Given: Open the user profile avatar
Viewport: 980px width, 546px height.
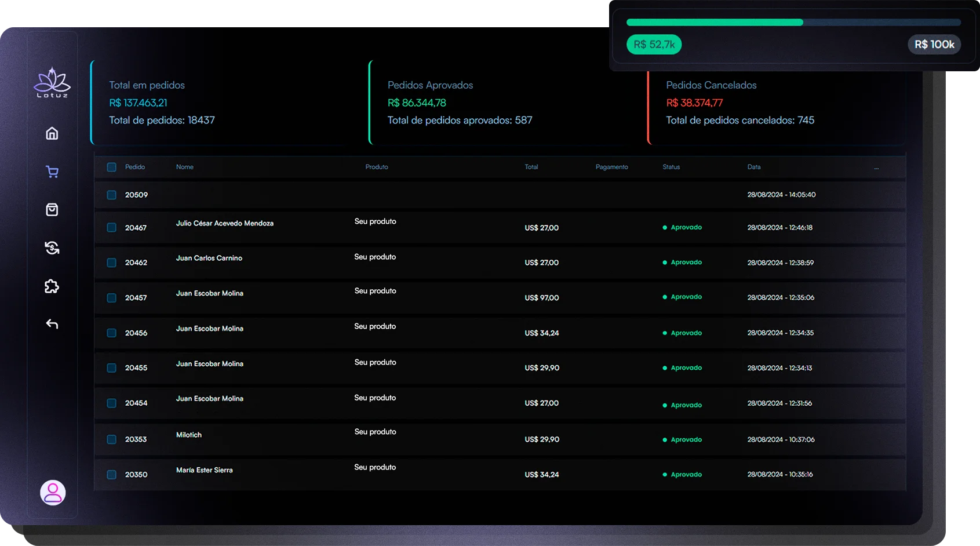Looking at the screenshot, I should pyautogui.click(x=53, y=493).
